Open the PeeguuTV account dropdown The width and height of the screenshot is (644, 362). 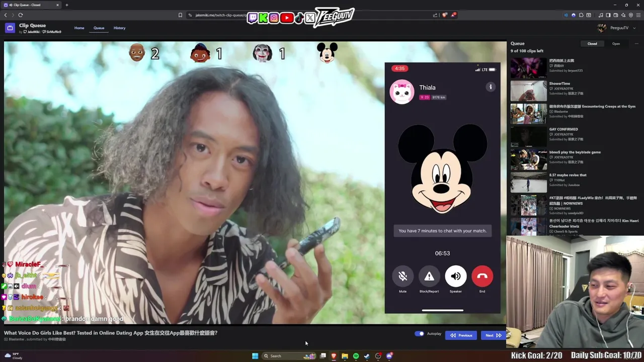(x=616, y=28)
